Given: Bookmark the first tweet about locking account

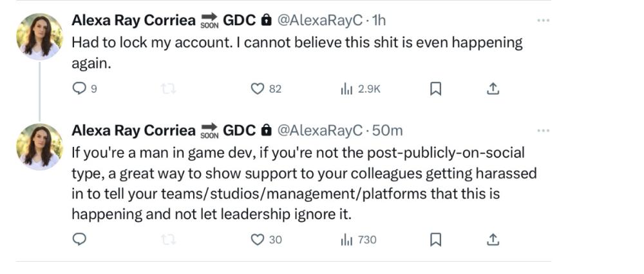Looking at the screenshot, I should (435, 89).
